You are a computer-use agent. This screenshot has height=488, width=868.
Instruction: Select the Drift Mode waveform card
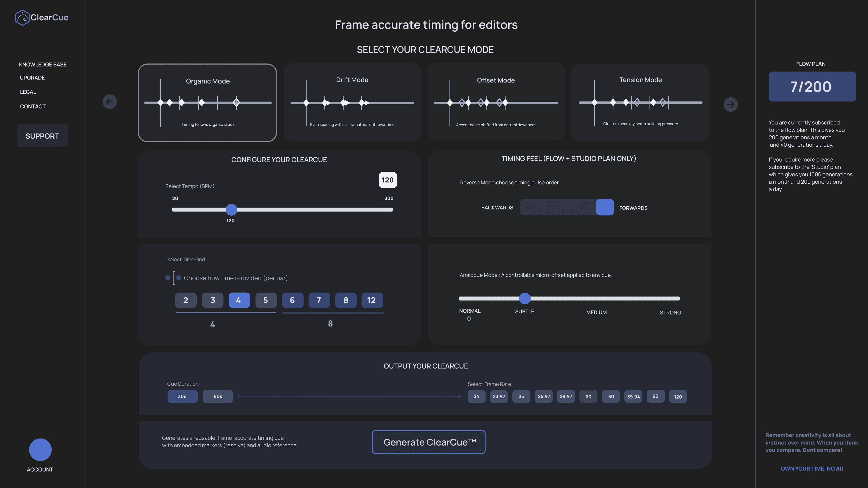[x=352, y=102]
